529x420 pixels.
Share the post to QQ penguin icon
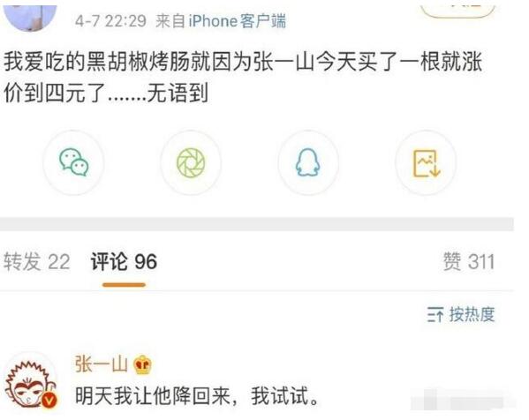pyautogui.click(x=308, y=162)
